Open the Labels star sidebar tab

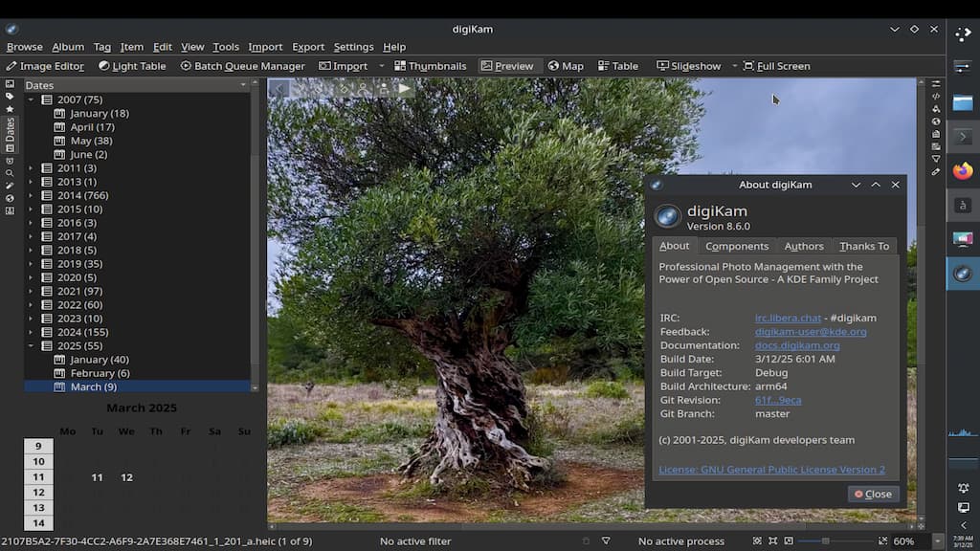pos(10,109)
